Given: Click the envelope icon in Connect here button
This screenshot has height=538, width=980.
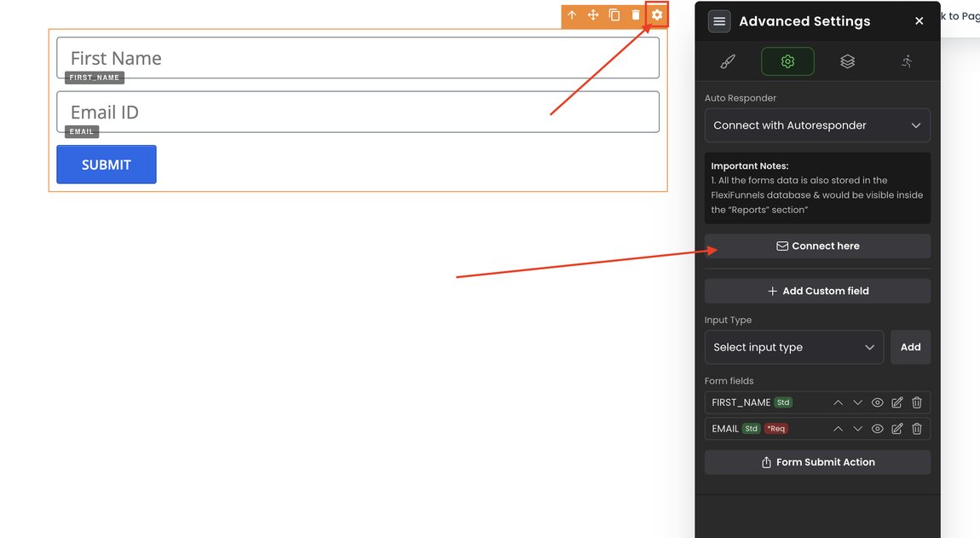Looking at the screenshot, I should [782, 246].
